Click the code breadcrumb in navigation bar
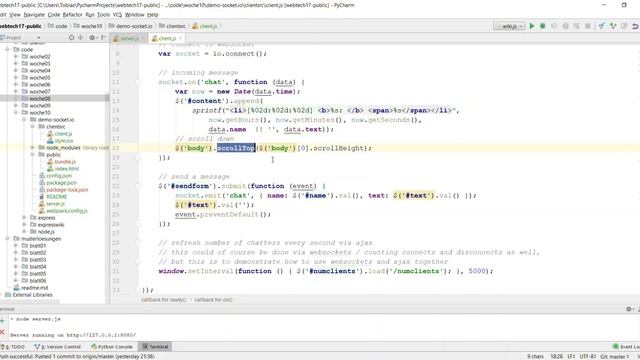This screenshot has width=640, height=360. [58, 26]
